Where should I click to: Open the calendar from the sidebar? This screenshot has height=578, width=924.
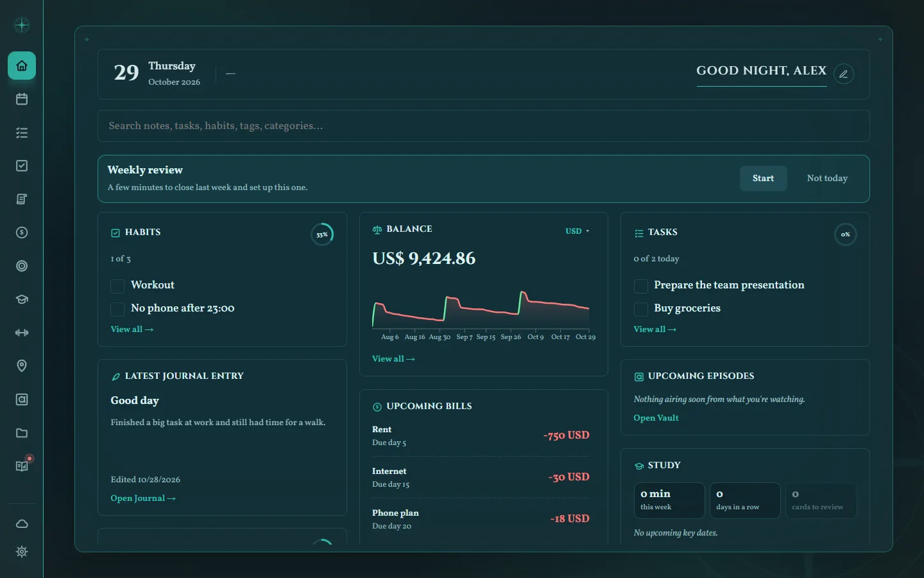[x=22, y=99]
